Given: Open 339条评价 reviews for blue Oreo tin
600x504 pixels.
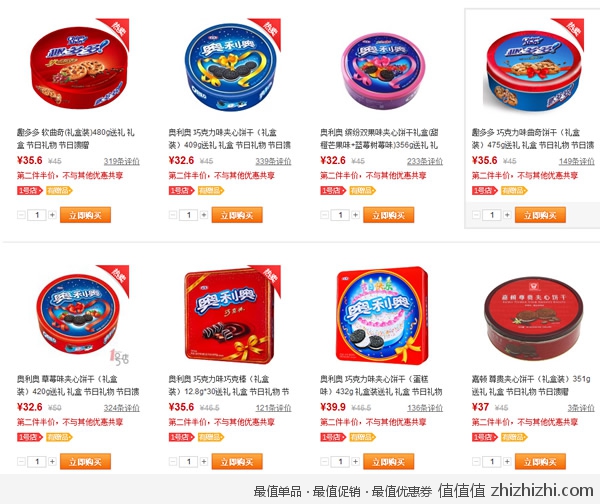Looking at the screenshot, I should [x=273, y=161].
